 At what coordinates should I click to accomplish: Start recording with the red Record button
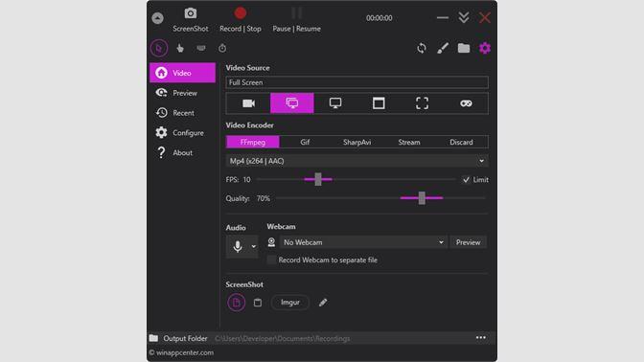(x=241, y=13)
